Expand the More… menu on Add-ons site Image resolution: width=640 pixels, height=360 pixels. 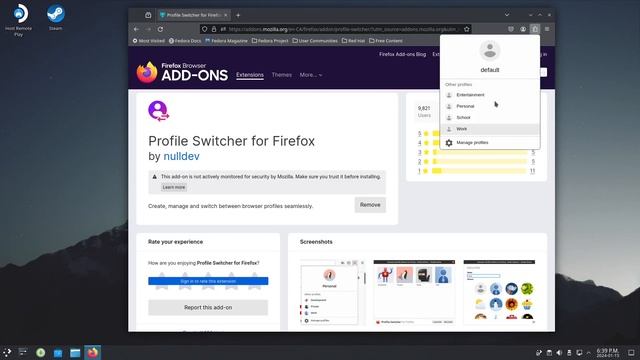pos(311,75)
